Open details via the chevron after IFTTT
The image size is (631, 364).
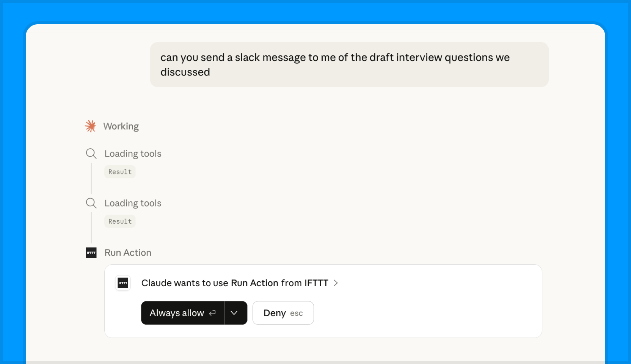335,283
